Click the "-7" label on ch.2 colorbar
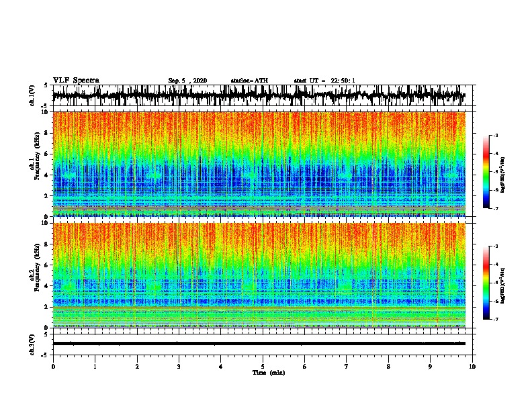This screenshot has width=532, height=411. click(496, 320)
